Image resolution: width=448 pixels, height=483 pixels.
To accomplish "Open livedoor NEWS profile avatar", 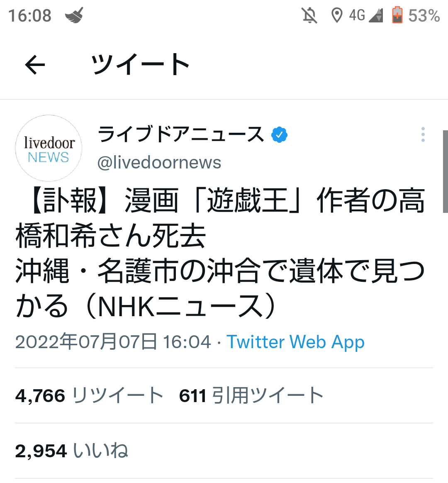I will [x=49, y=148].
